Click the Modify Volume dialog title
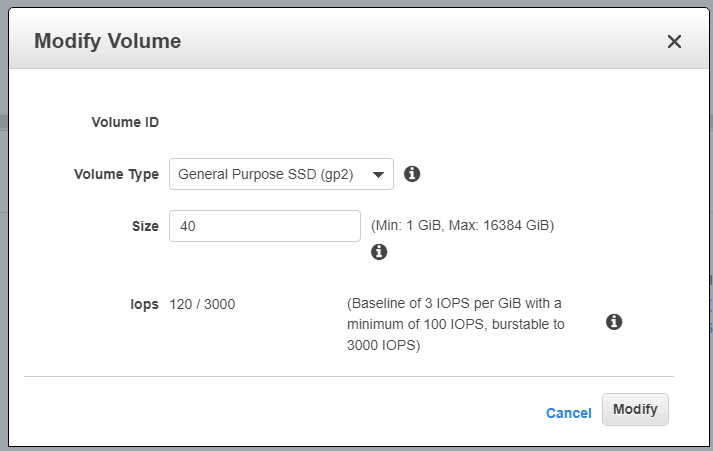The width and height of the screenshot is (713, 451). pyautogui.click(x=108, y=41)
